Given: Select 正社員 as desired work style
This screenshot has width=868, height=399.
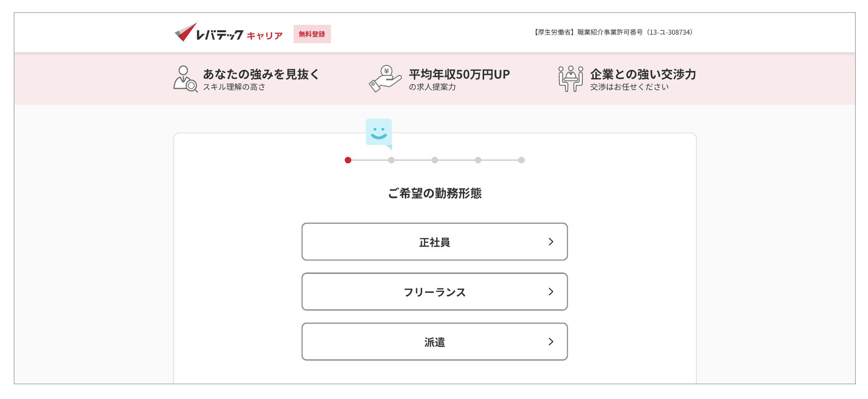Looking at the screenshot, I should [x=434, y=242].
